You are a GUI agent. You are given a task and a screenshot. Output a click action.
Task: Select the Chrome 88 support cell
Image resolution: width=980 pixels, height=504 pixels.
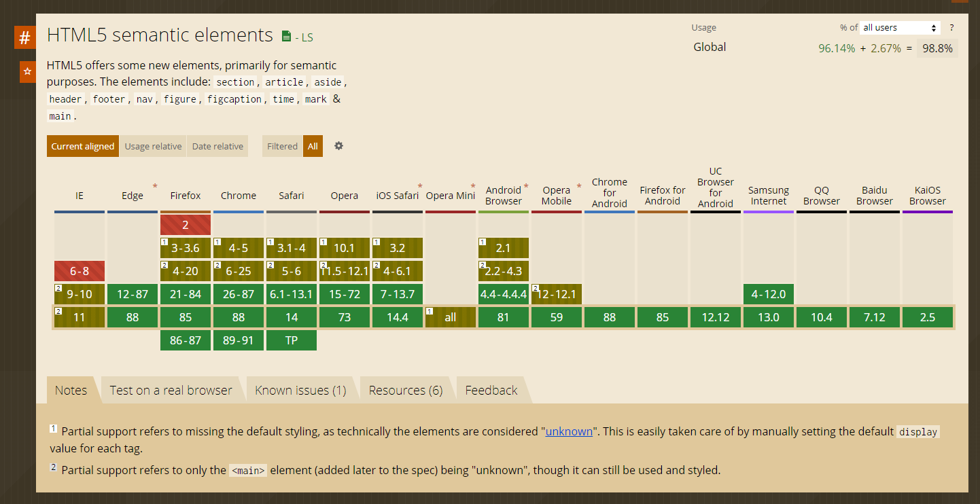click(238, 317)
